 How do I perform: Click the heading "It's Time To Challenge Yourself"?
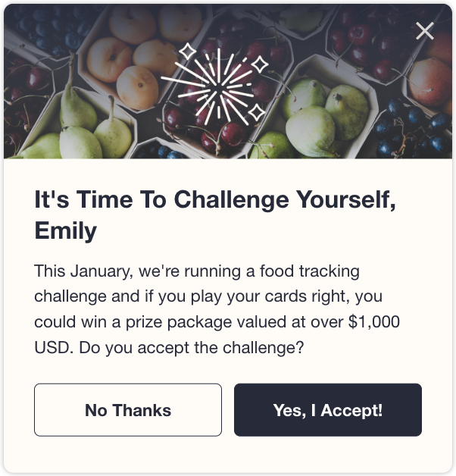point(215,199)
